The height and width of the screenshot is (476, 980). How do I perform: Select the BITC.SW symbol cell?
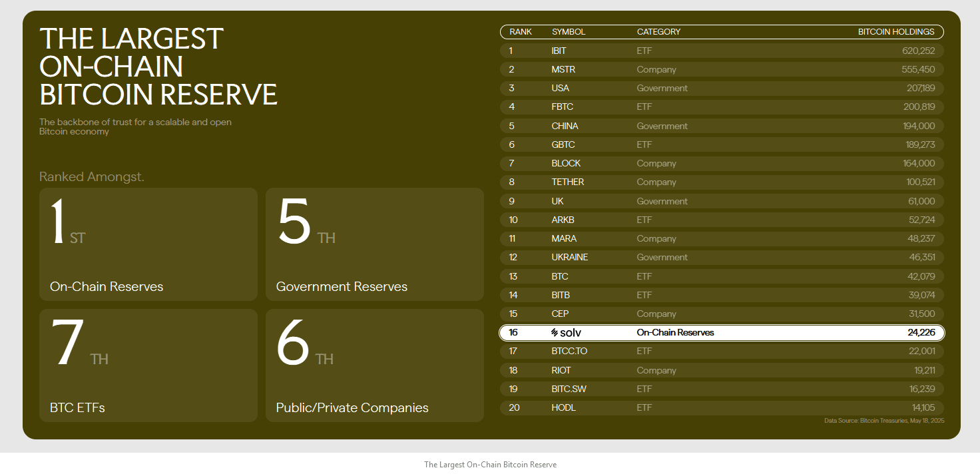(569, 389)
